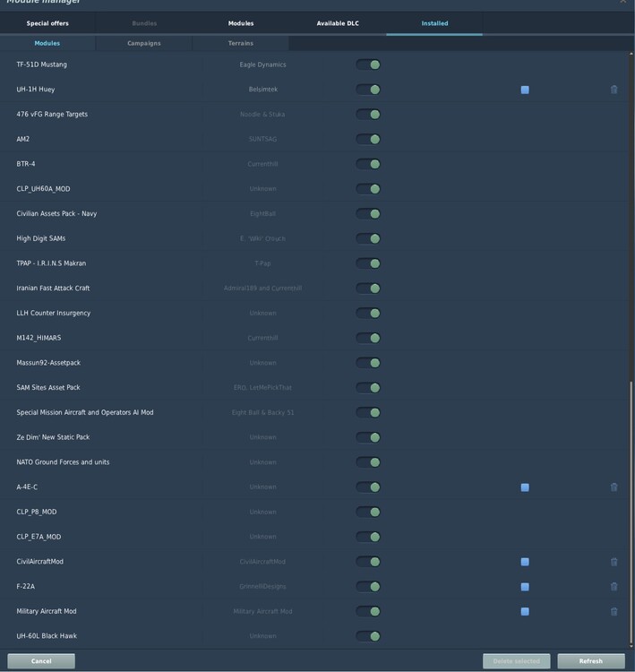Delete the A-4E-C module via trash icon
This screenshot has width=635, height=672.
click(614, 487)
